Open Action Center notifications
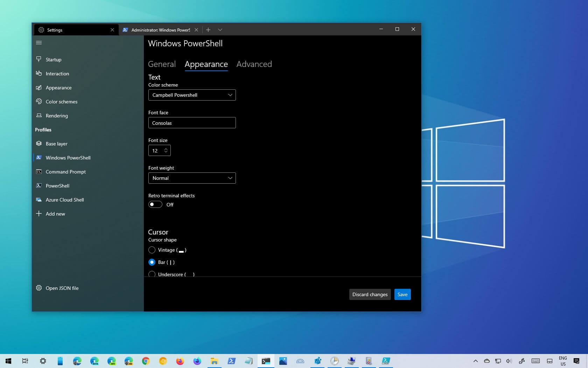Screen dimensions: 588x368 point(576,361)
